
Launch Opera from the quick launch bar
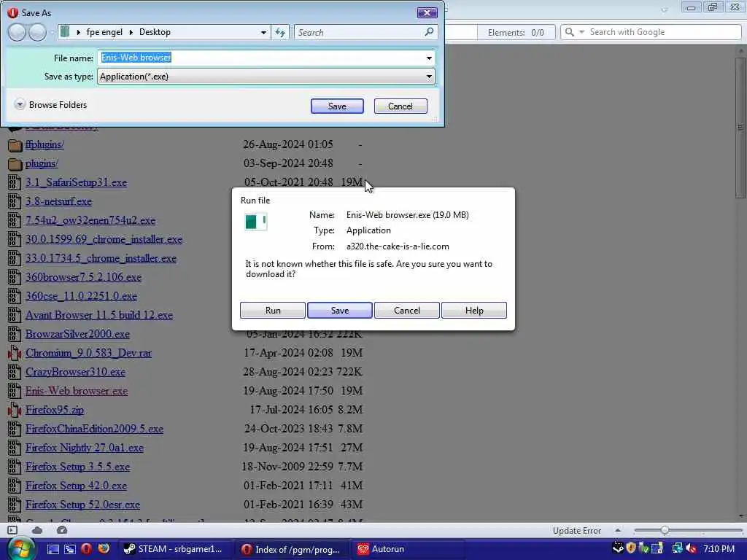pyautogui.click(x=86, y=549)
